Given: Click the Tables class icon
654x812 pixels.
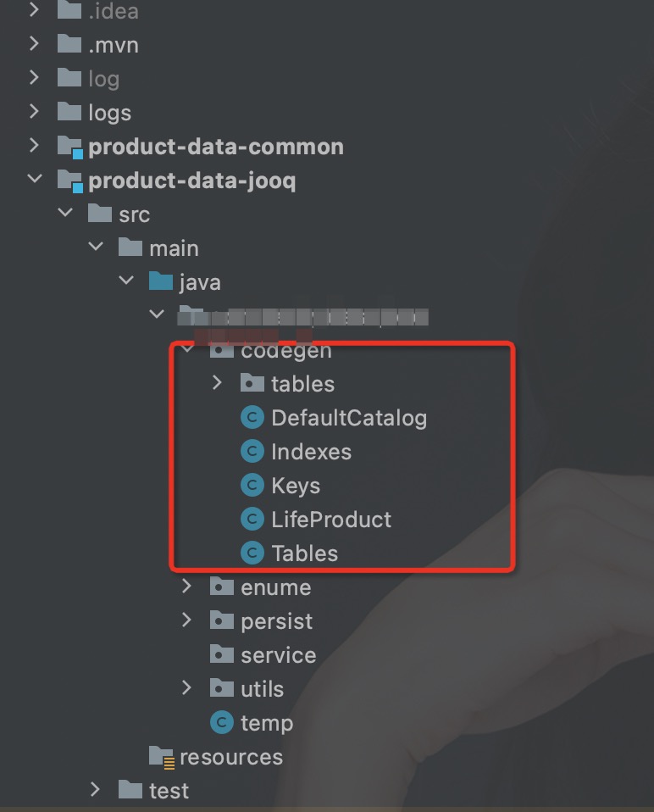Looking at the screenshot, I should tap(252, 553).
